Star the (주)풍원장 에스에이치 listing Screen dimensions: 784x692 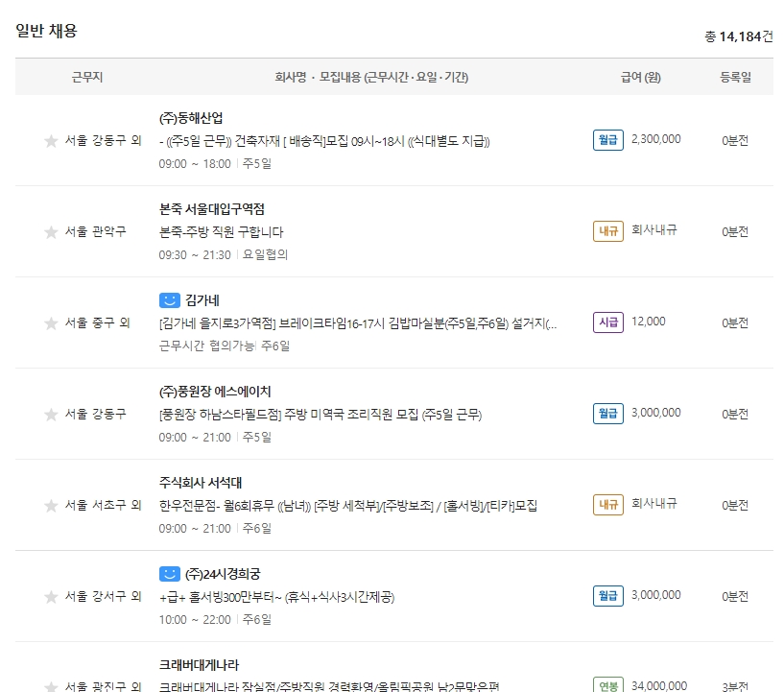pos(51,415)
